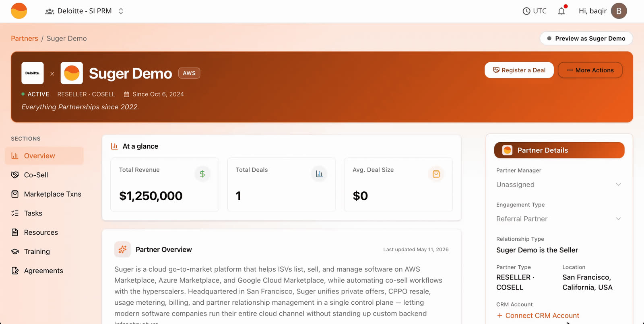Click the Suger orange logo in top bar

[19, 11]
